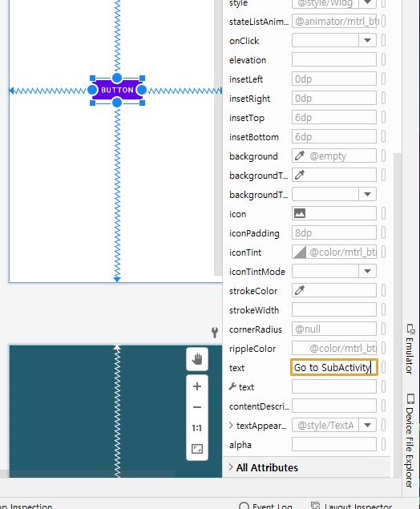This screenshot has width=420, height=509.
Task: Click the resource picker bar beside alpha
Action: click(383, 444)
